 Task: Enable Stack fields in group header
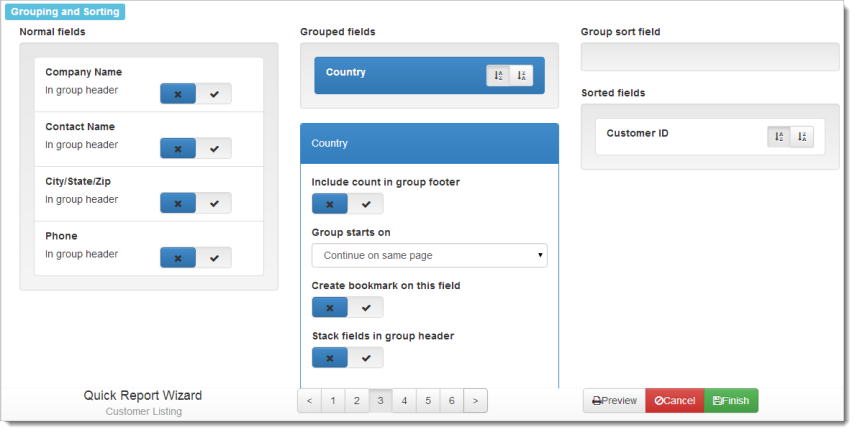click(366, 358)
